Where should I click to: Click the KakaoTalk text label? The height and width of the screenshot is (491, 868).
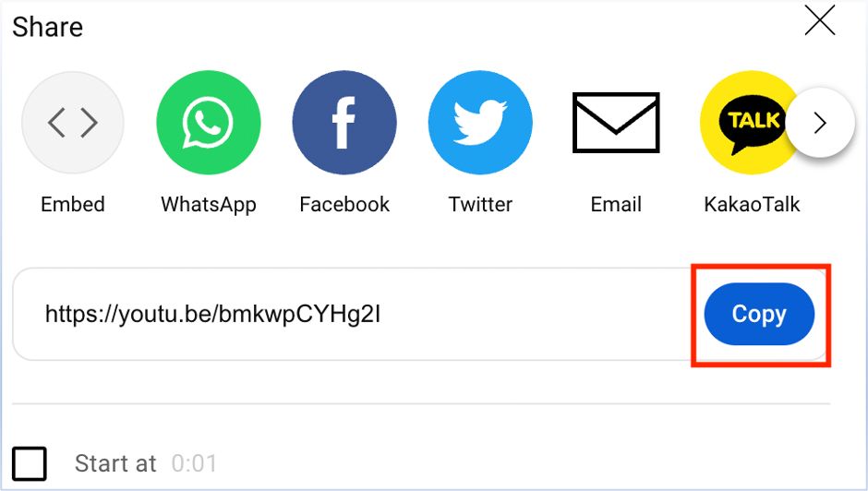tap(752, 204)
